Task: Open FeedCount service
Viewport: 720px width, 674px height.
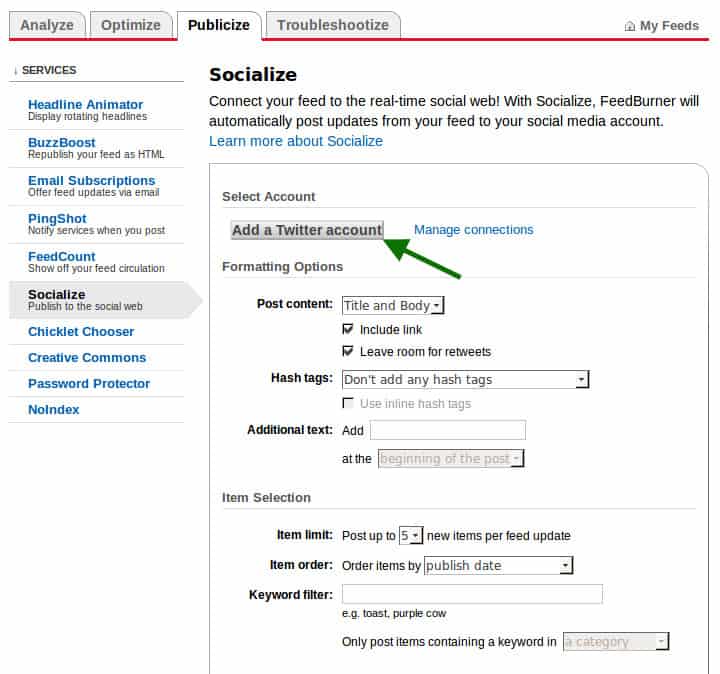Action: 62,257
